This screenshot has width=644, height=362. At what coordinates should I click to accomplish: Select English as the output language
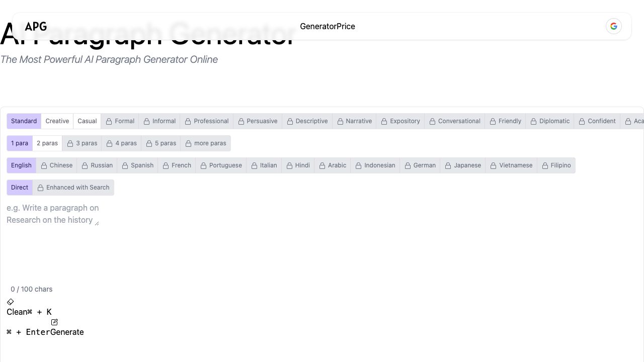[x=21, y=165]
